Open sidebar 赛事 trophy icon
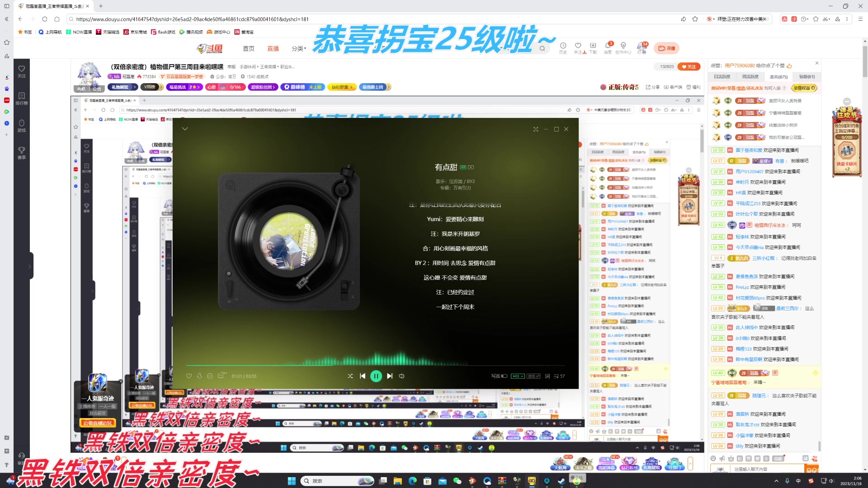This screenshot has width=868, height=488. (21, 152)
